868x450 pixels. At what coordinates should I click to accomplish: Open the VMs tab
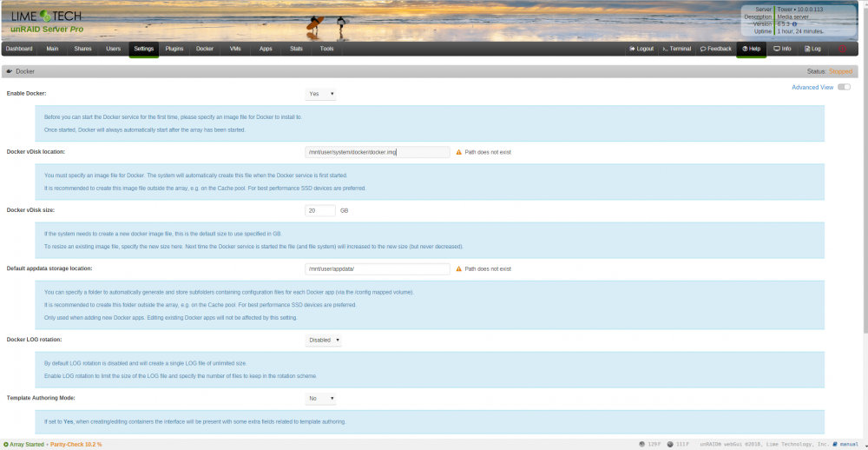pos(234,49)
